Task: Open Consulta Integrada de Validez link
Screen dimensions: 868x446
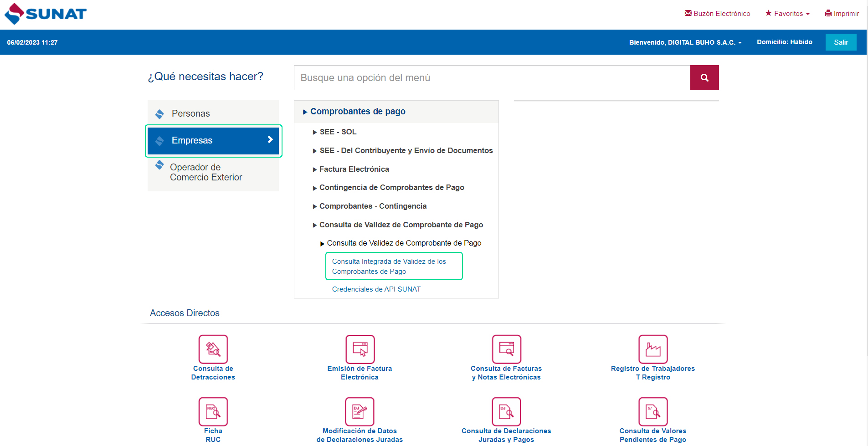Action: (389, 267)
